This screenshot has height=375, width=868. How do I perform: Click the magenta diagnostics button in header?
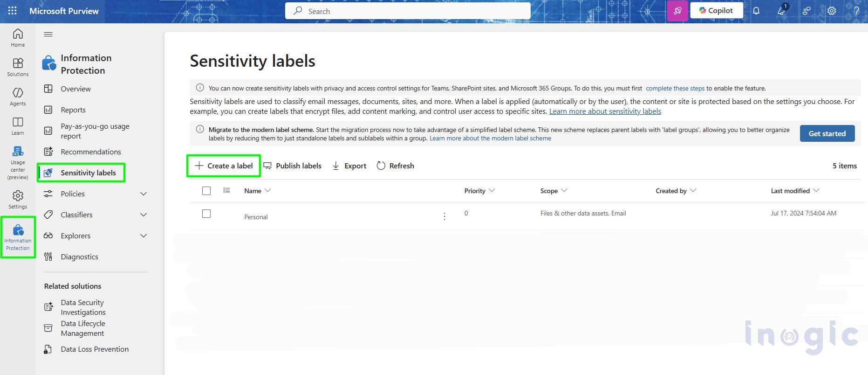(x=677, y=11)
